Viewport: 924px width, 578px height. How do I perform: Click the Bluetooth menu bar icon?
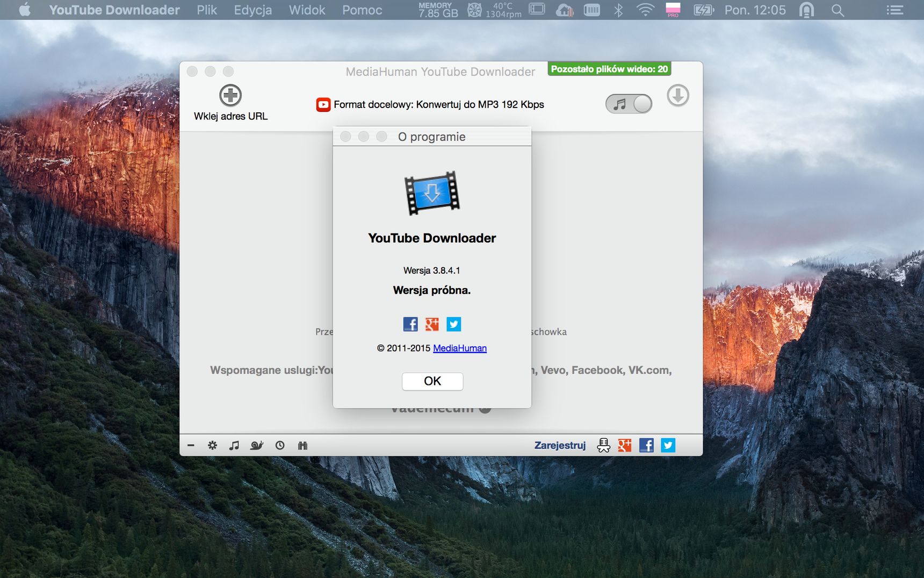(618, 10)
